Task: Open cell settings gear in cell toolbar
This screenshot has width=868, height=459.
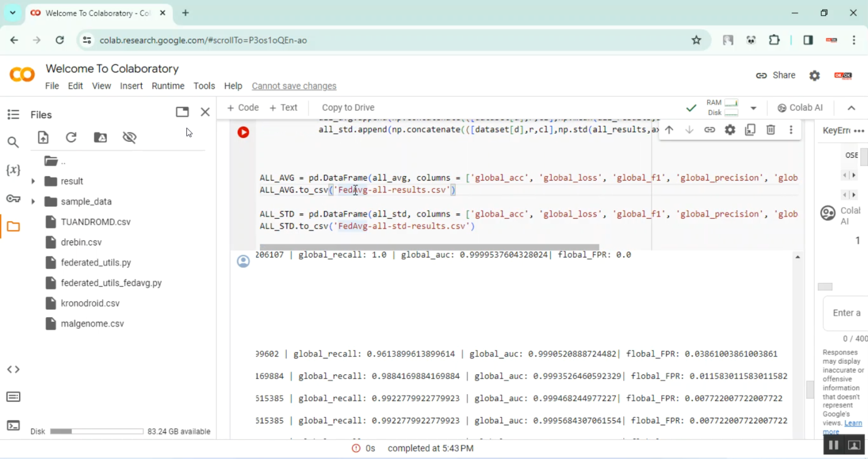Action: [x=730, y=130]
